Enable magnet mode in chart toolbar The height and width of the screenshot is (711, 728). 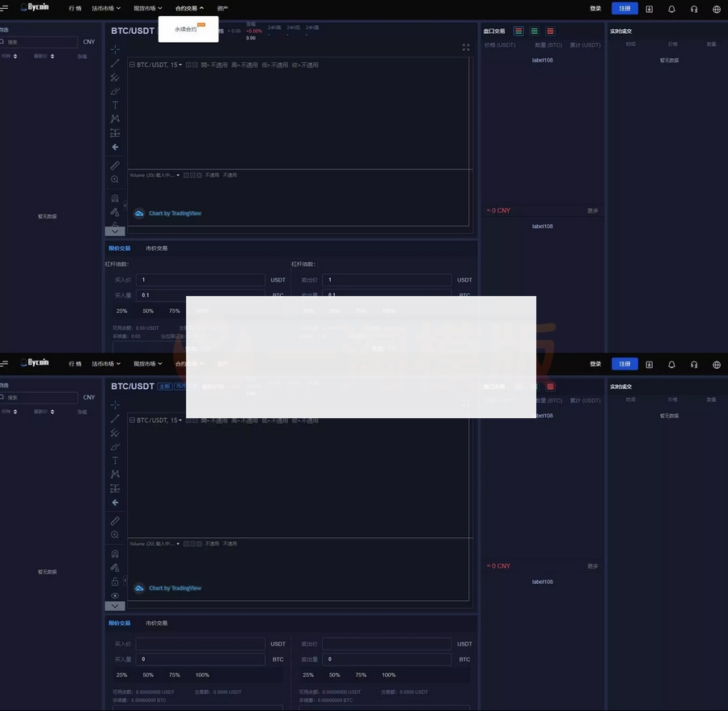coord(114,197)
